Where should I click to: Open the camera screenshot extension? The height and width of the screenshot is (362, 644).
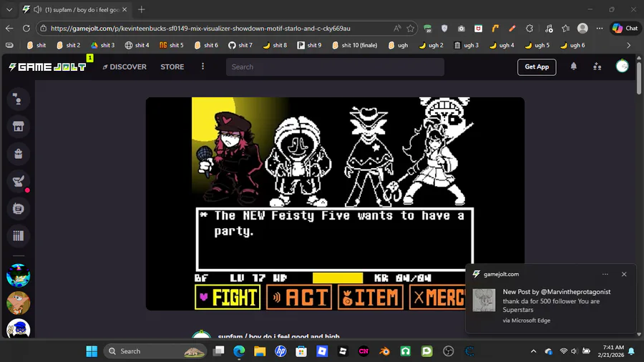click(x=462, y=29)
